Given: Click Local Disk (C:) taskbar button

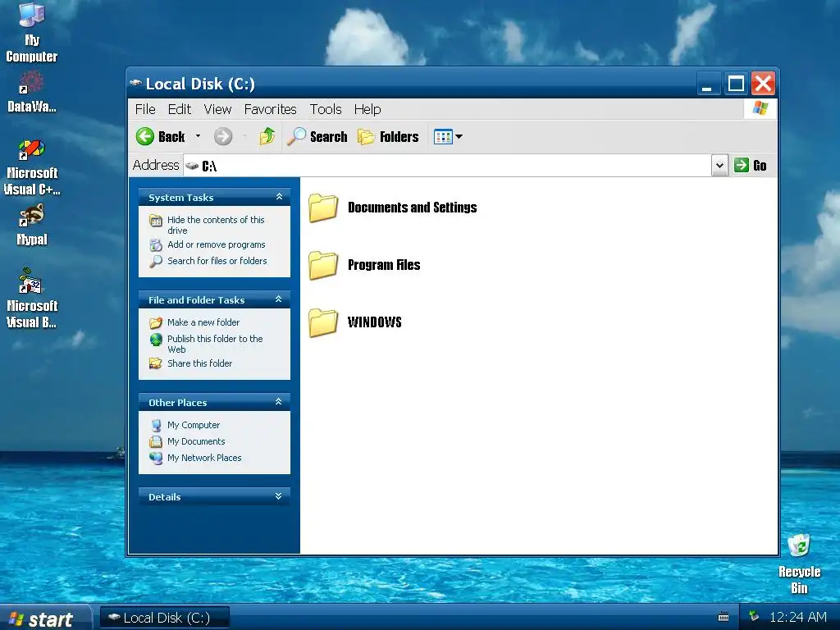Looking at the screenshot, I should coord(165,618).
